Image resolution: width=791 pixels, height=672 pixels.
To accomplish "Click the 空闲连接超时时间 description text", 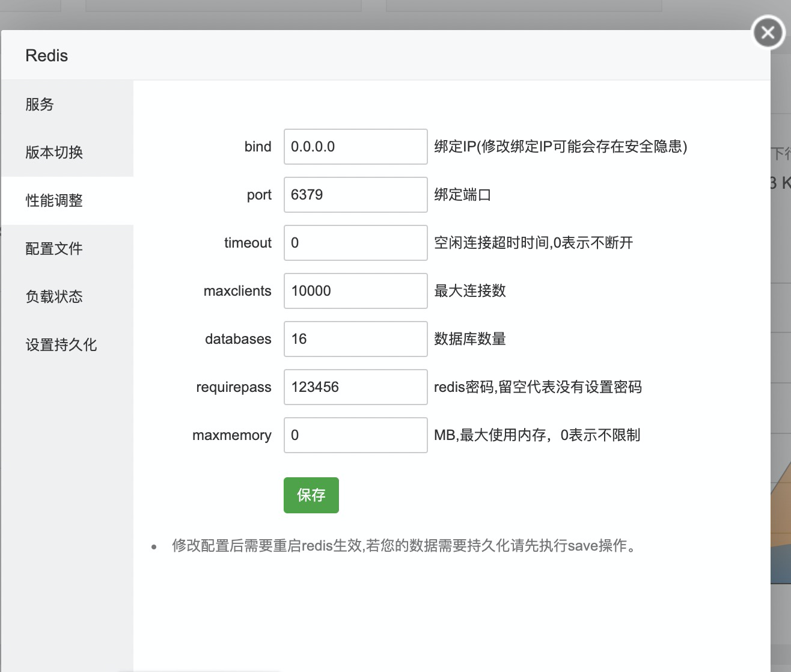I will [x=534, y=243].
